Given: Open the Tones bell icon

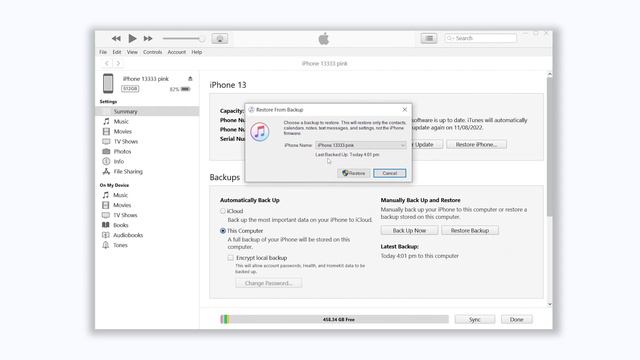Looking at the screenshot, I should tap(106, 245).
